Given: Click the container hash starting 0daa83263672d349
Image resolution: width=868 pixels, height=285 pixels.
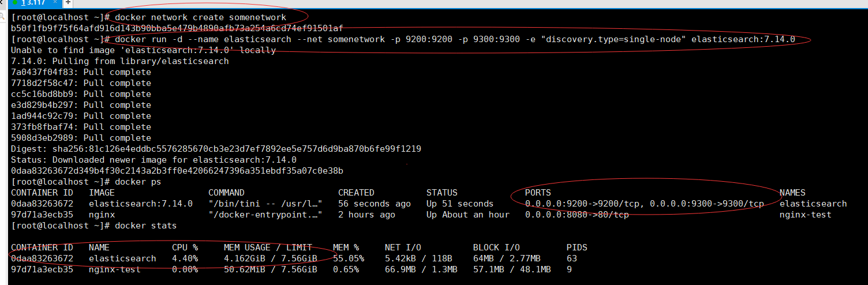Looking at the screenshot, I should pyautogui.click(x=177, y=171).
